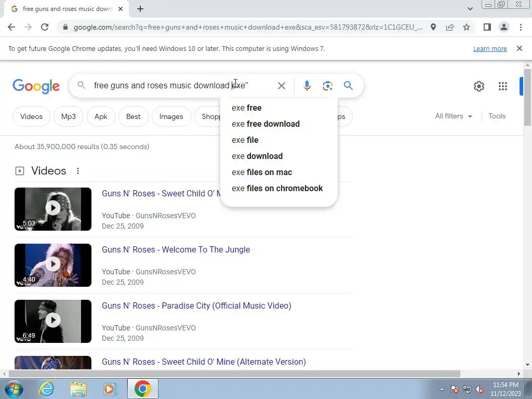Screen dimensions: 532x399
Task: Choose suggestion "exe files on chromebook"
Action: pyautogui.click(x=279, y=188)
